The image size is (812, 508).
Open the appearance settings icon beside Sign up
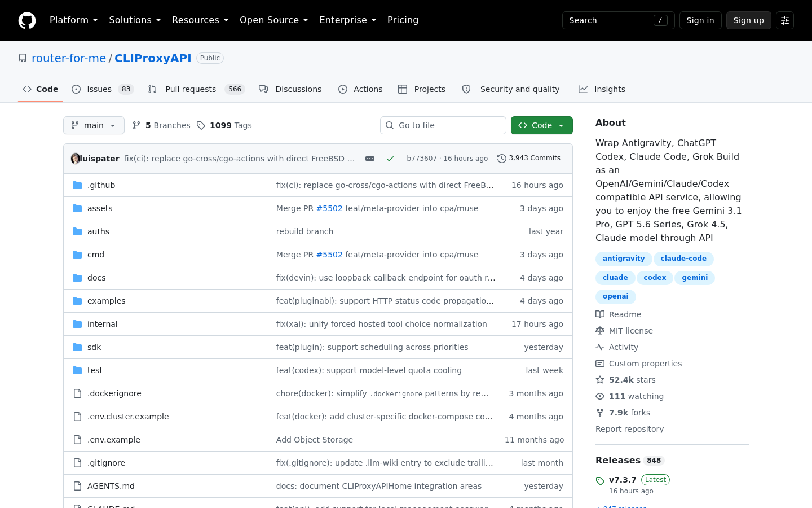[785, 20]
